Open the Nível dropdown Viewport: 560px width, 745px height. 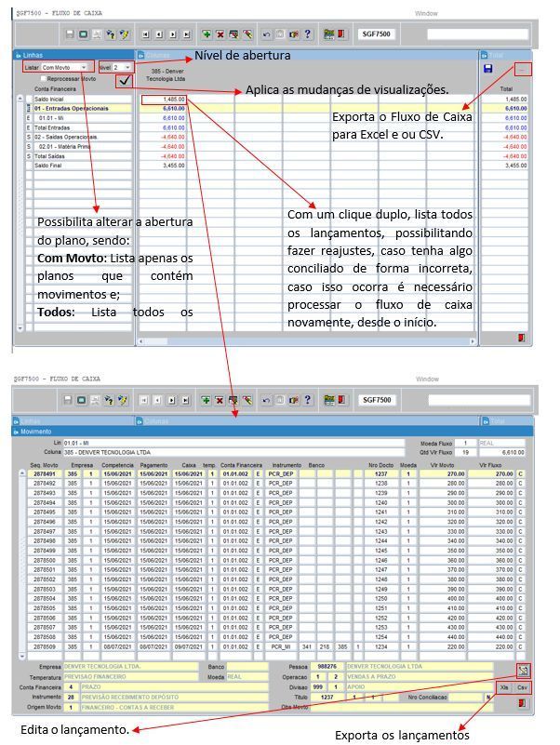pos(128,68)
